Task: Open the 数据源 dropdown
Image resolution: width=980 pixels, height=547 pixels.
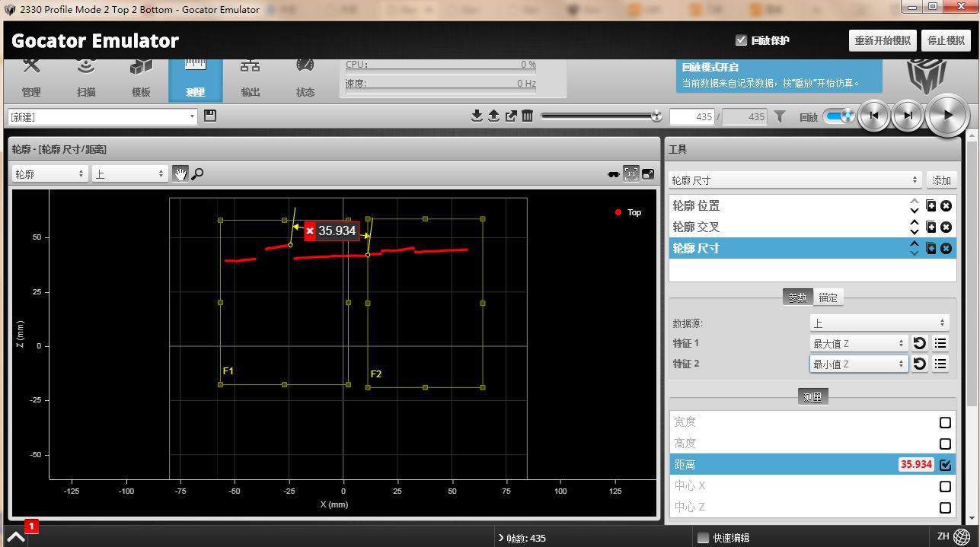Action: click(878, 323)
